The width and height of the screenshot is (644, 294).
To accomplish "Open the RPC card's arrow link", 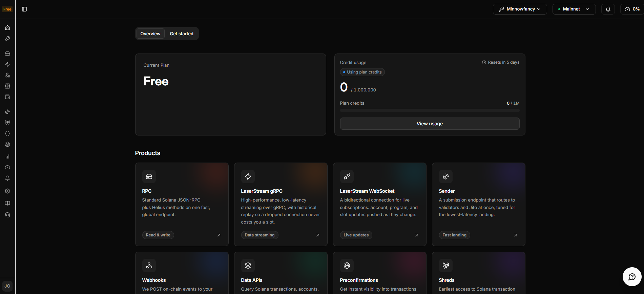I will pyautogui.click(x=219, y=235).
